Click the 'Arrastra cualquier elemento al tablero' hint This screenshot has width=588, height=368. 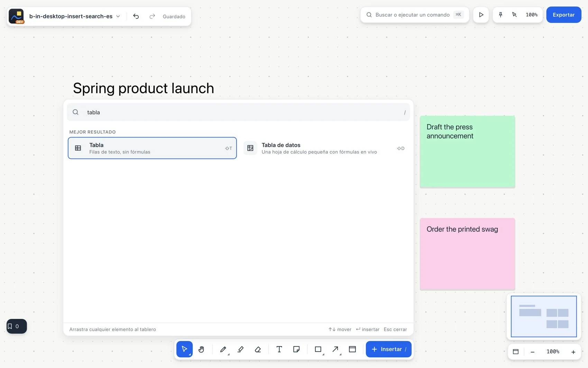(x=112, y=329)
